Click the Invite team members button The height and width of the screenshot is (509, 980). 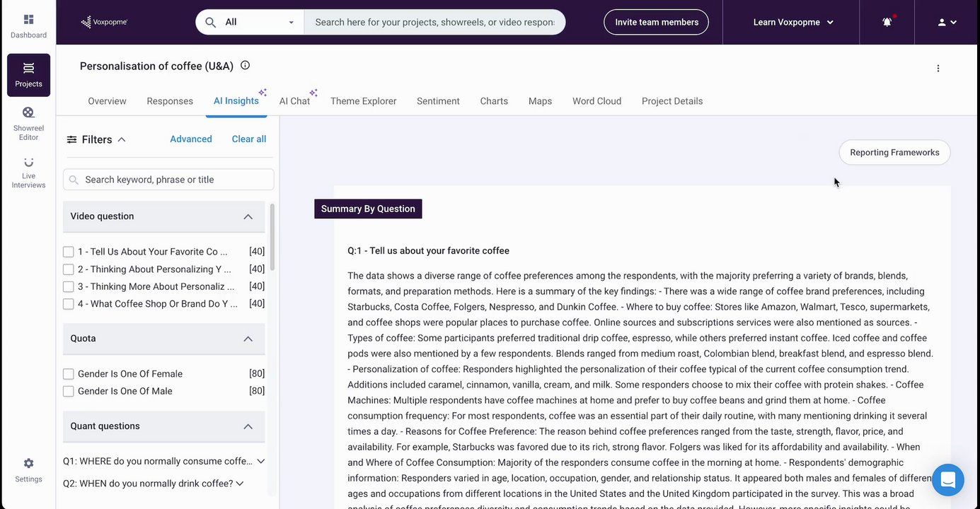click(x=656, y=22)
